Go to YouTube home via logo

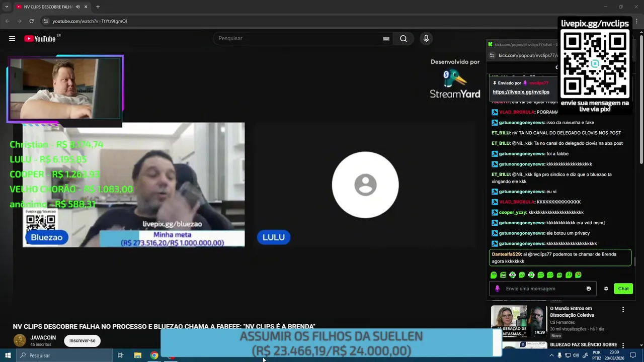coord(40,39)
